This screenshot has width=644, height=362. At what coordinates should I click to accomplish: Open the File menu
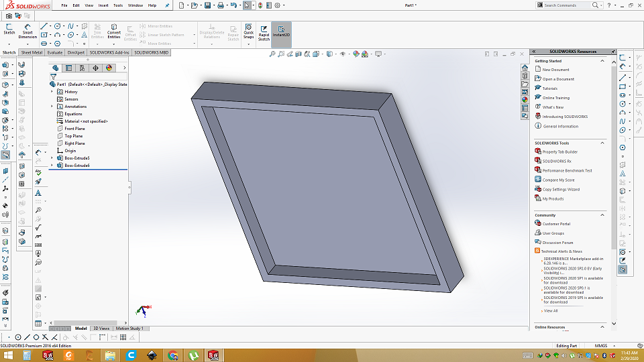[64, 5]
